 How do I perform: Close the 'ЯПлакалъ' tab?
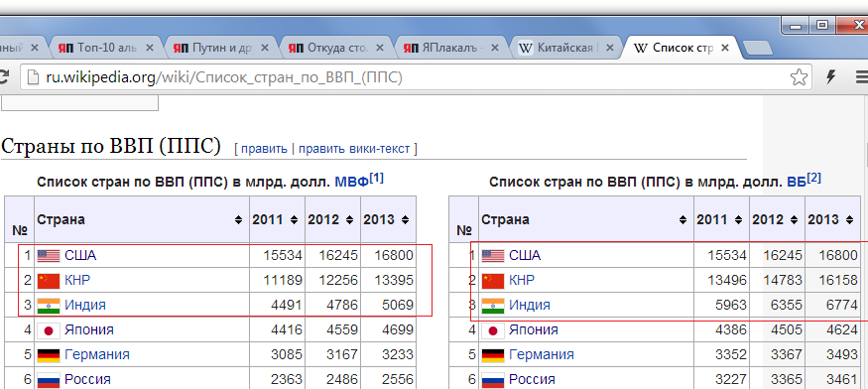[495, 49]
